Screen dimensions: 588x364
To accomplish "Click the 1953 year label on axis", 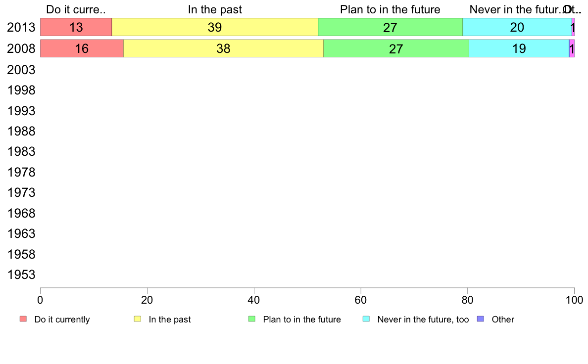I will (21, 274).
